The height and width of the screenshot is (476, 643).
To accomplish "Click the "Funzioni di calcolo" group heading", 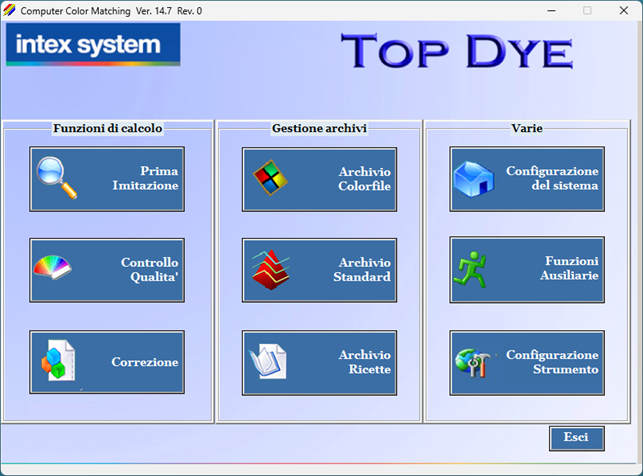I will pyautogui.click(x=108, y=128).
